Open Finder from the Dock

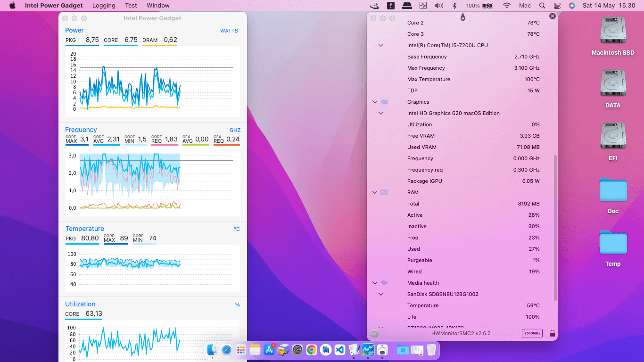click(x=212, y=350)
